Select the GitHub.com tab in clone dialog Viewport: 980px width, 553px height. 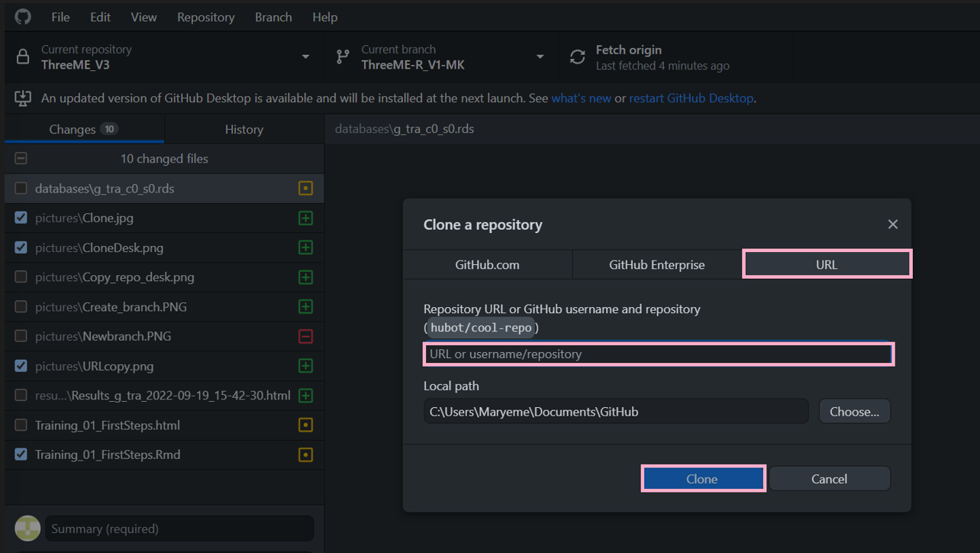tap(488, 264)
